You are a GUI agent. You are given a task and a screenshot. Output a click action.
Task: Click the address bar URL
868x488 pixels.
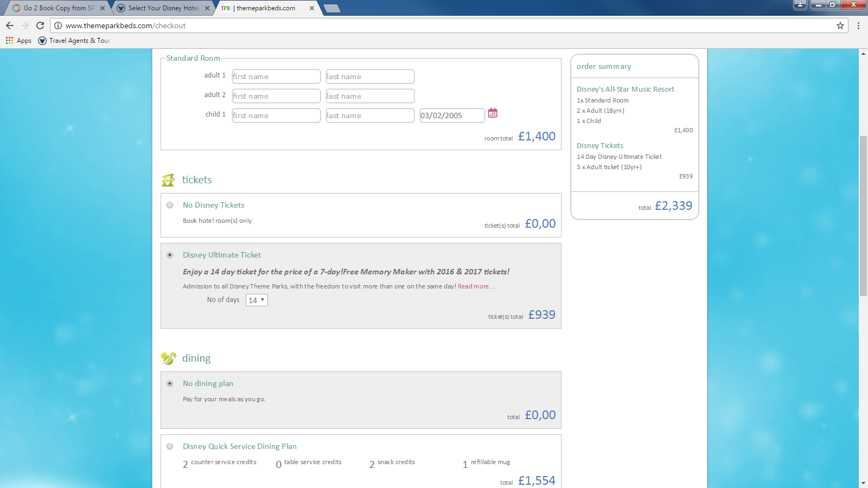click(x=125, y=25)
